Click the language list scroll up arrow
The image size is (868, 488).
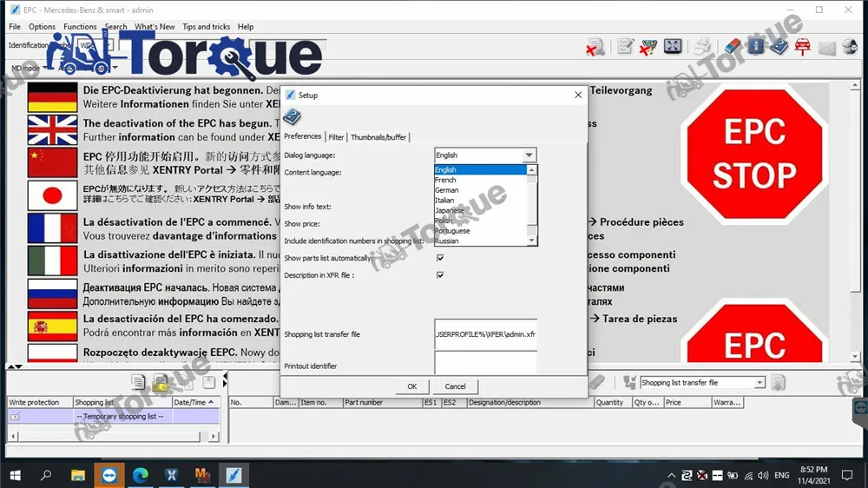(x=531, y=170)
